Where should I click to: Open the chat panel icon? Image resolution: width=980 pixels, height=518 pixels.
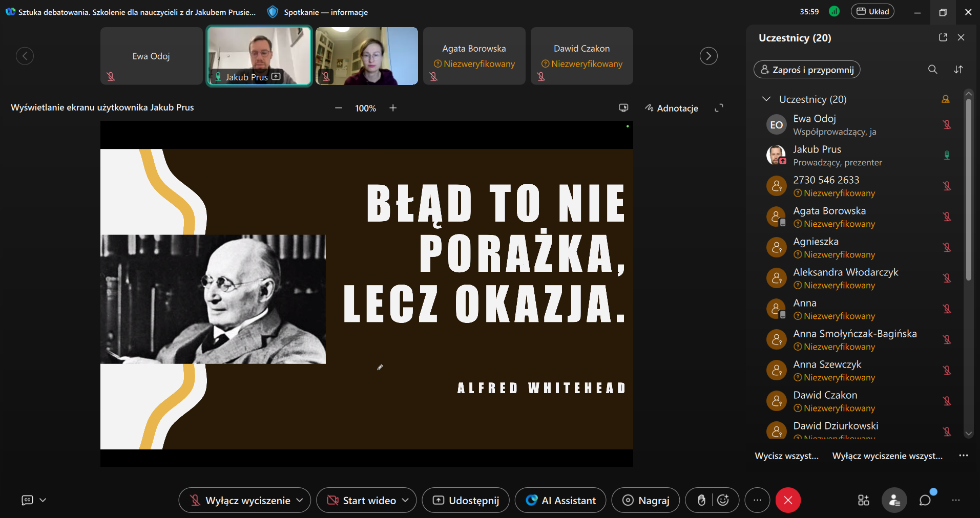coord(925,500)
